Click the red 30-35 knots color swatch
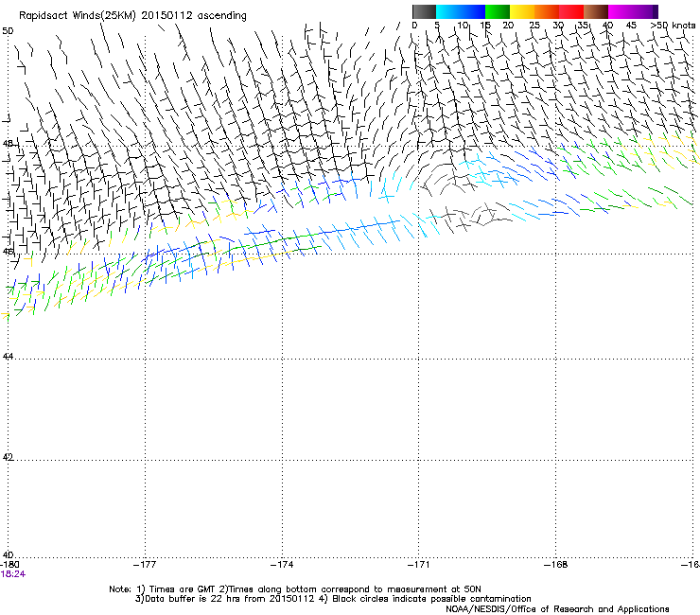 tap(571, 11)
